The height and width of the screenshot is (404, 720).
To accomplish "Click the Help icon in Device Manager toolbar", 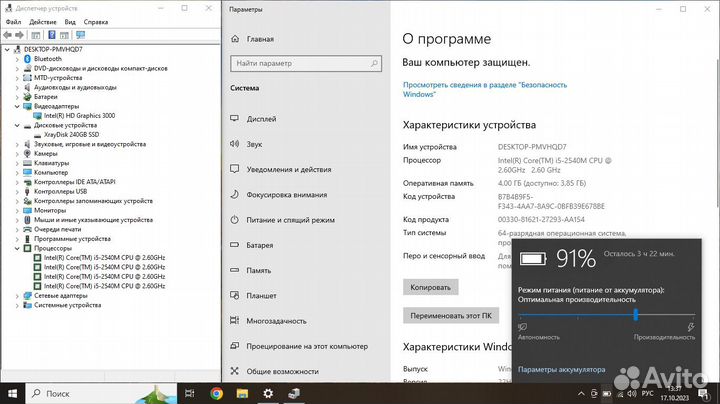I will [51, 35].
